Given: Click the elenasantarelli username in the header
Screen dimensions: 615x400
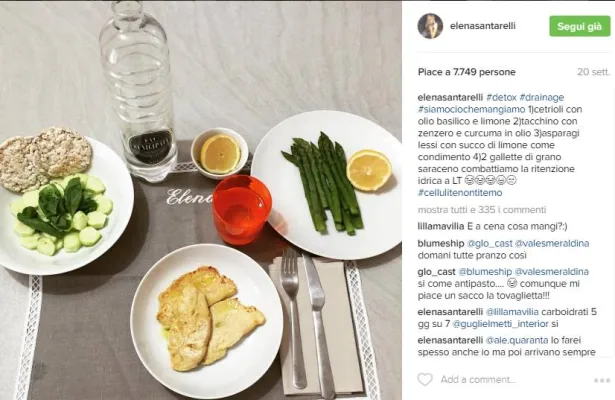Looking at the screenshot, I should point(483,26).
